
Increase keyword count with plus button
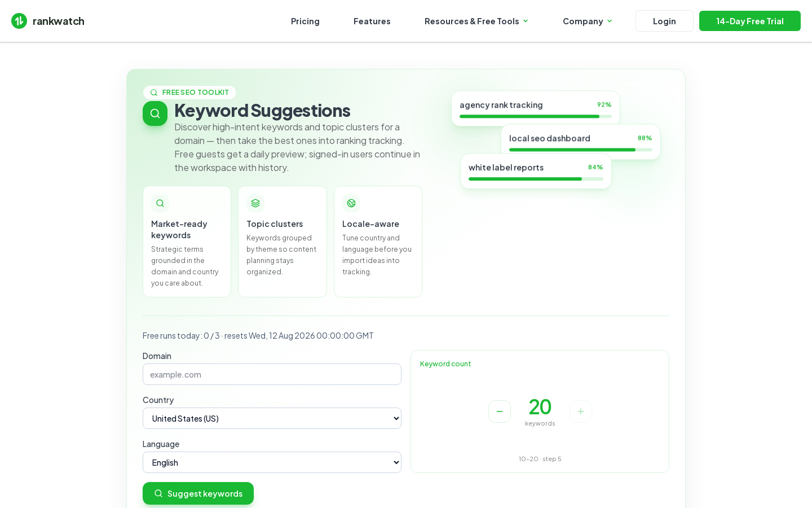pyautogui.click(x=581, y=411)
